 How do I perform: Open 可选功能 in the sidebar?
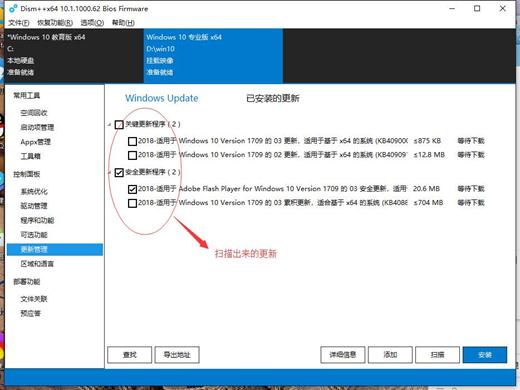[34, 235]
